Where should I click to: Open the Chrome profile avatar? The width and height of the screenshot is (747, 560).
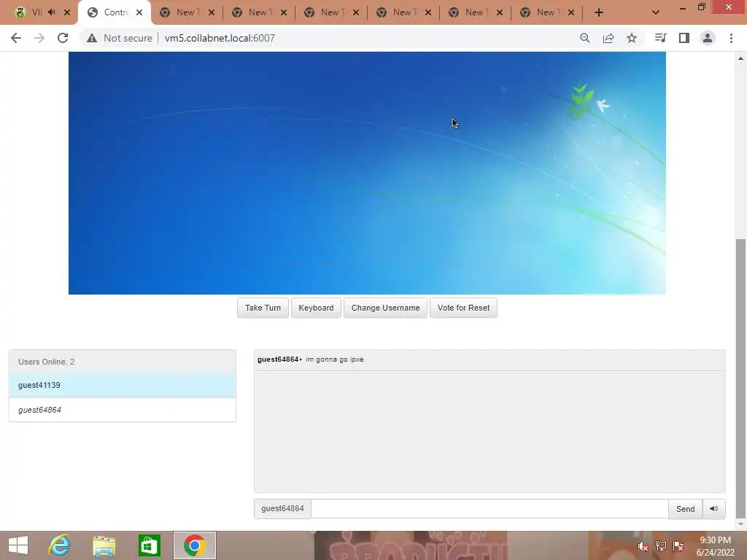pos(708,38)
